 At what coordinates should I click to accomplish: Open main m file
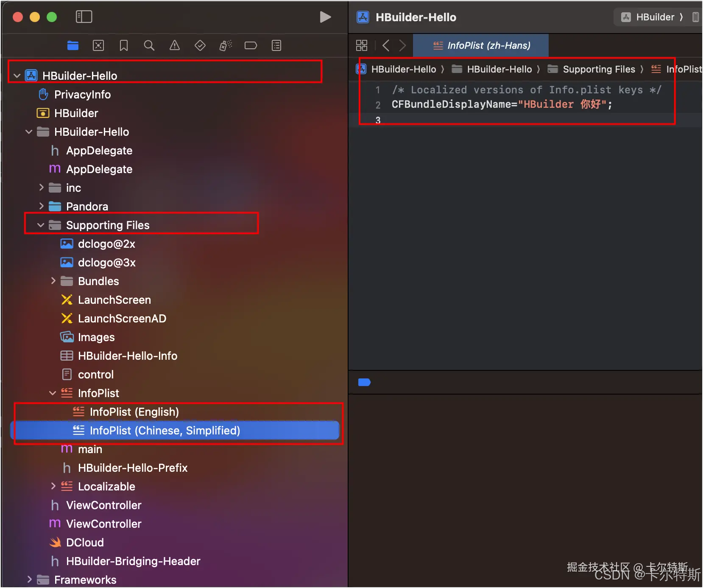(90, 449)
